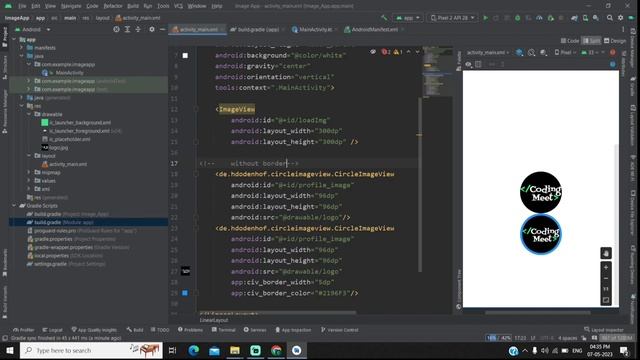Expand the manifests folder
640x360 pixels.
[22, 48]
